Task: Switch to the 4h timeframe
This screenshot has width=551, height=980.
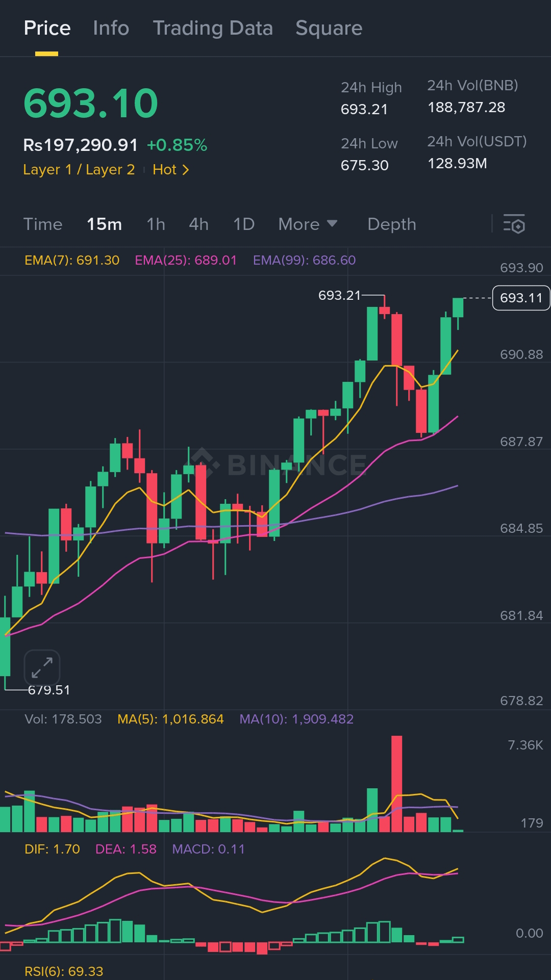Action: coord(198,224)
